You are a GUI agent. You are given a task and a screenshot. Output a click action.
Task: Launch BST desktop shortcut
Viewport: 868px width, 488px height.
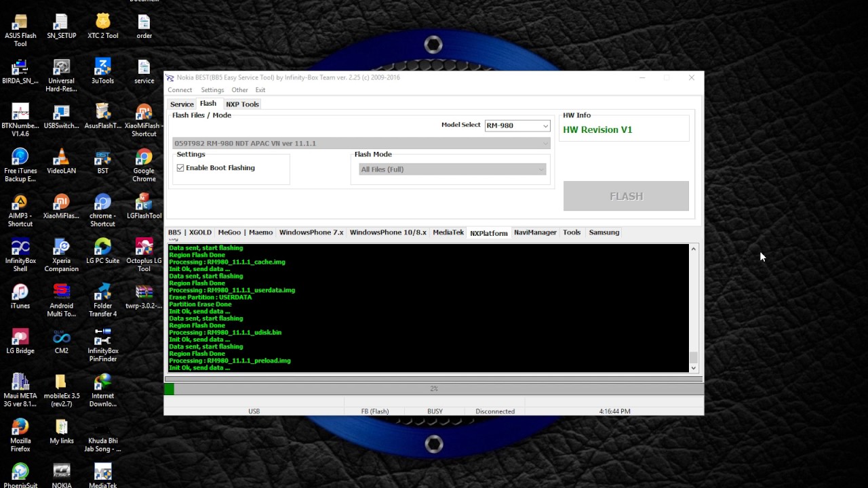tap(102, 161)
